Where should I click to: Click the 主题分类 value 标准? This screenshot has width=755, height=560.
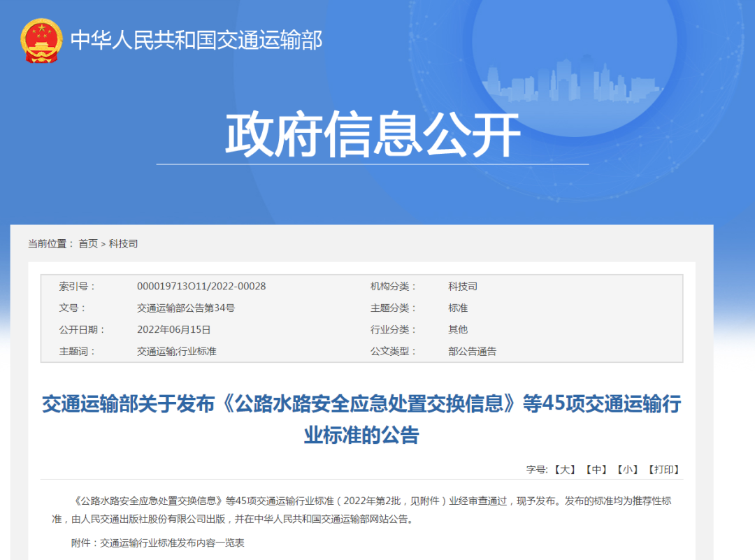[x=458, y=308]
